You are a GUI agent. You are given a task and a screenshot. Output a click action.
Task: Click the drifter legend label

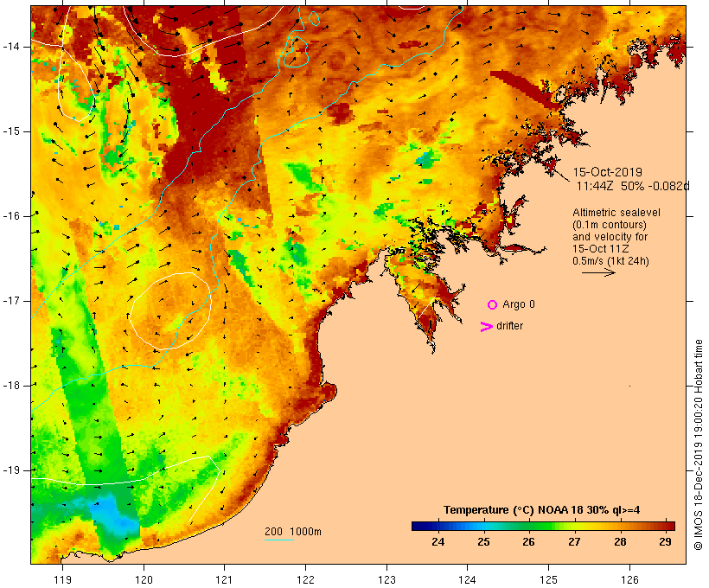[509, 326]
